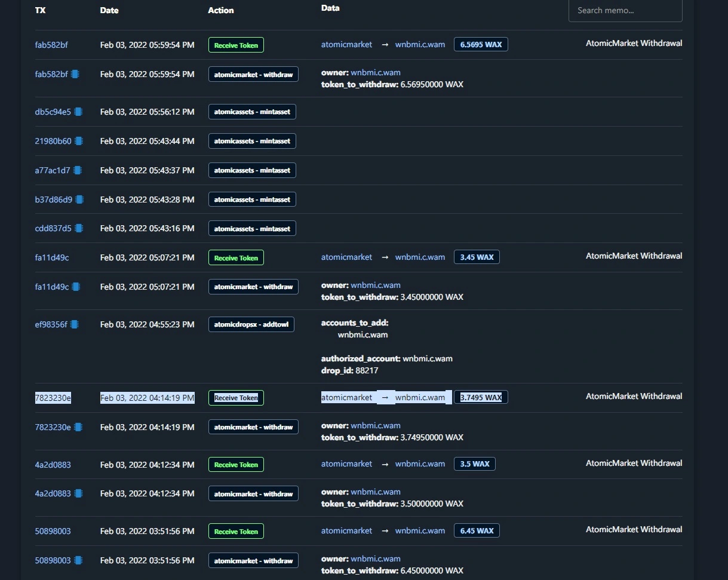Click Receive Token badge at 04:12:34 PM

pos(236,465)
